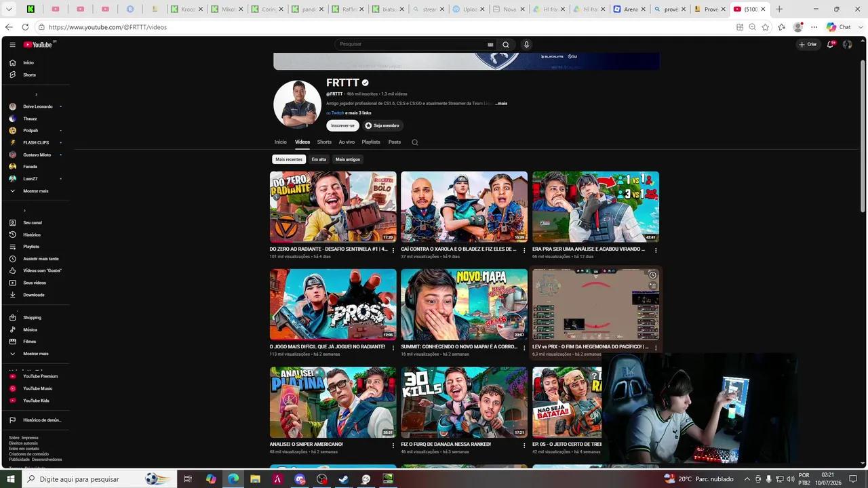Filter by Mais recentes chip
The height and width of the screenshot is (488, 868).
[289, 159]
